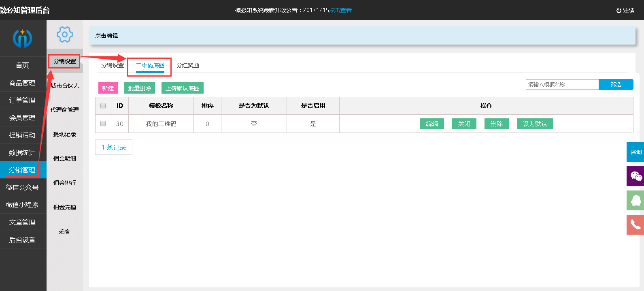The width and height of the screenshot is (644, 291).
Task: Select the 二维码底图 tab
Action: point(150,65)
